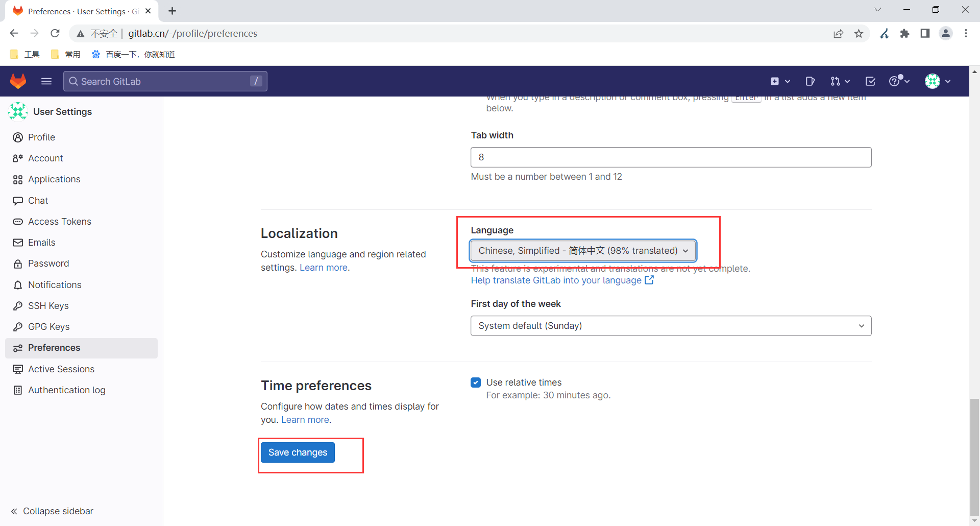Bookmark this page with star icon
The image size is (980, 526).
859,33
